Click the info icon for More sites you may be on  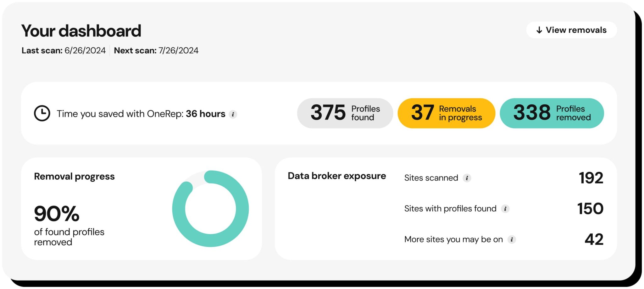(x=513, y=239)
